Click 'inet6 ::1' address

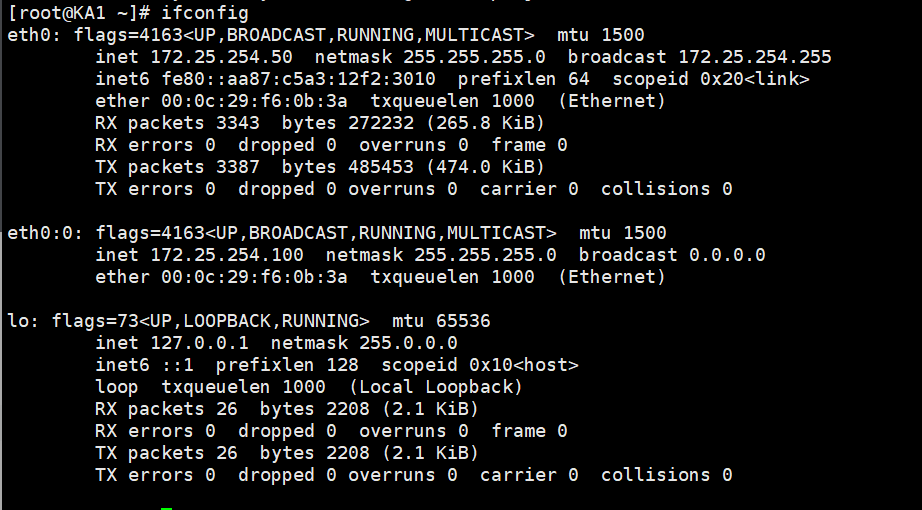point(144,365)
